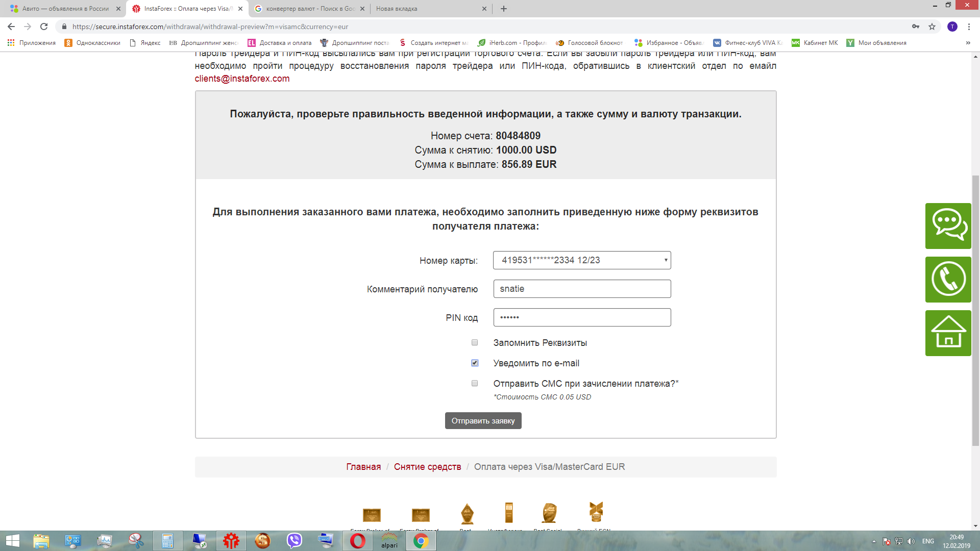Open the Resource Monitor taskbar icon
The width and height of the screenshot is (980, 551).
coord(104,541)
